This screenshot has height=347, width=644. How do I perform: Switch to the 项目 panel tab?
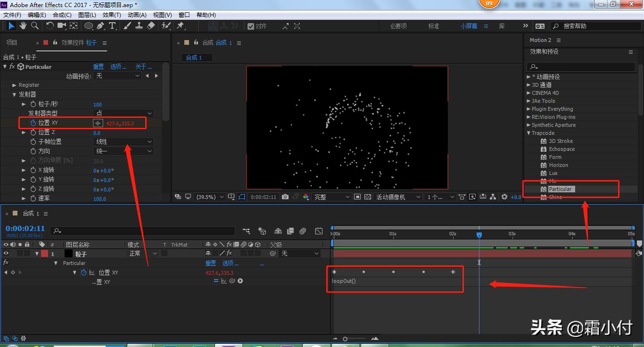click(x=12, y=42)
